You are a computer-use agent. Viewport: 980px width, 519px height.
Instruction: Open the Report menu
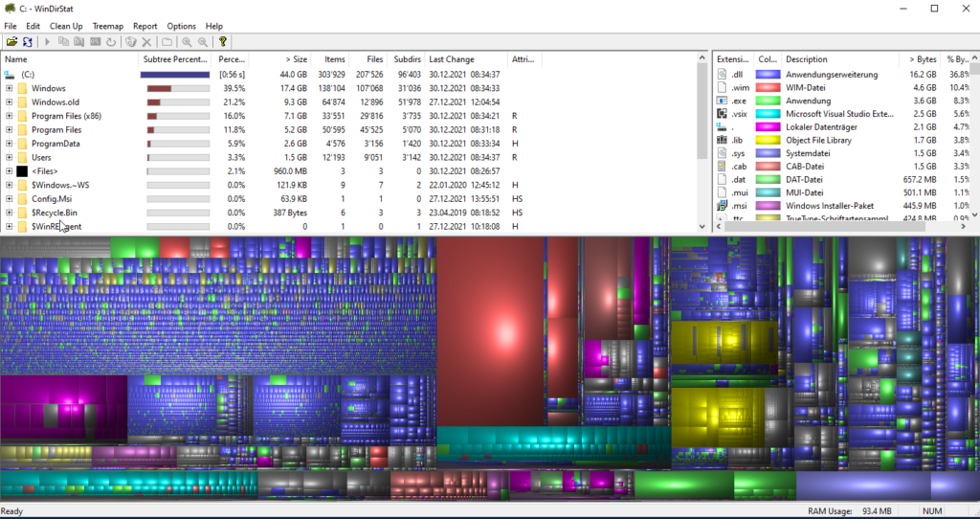click(x=145, y=26)
